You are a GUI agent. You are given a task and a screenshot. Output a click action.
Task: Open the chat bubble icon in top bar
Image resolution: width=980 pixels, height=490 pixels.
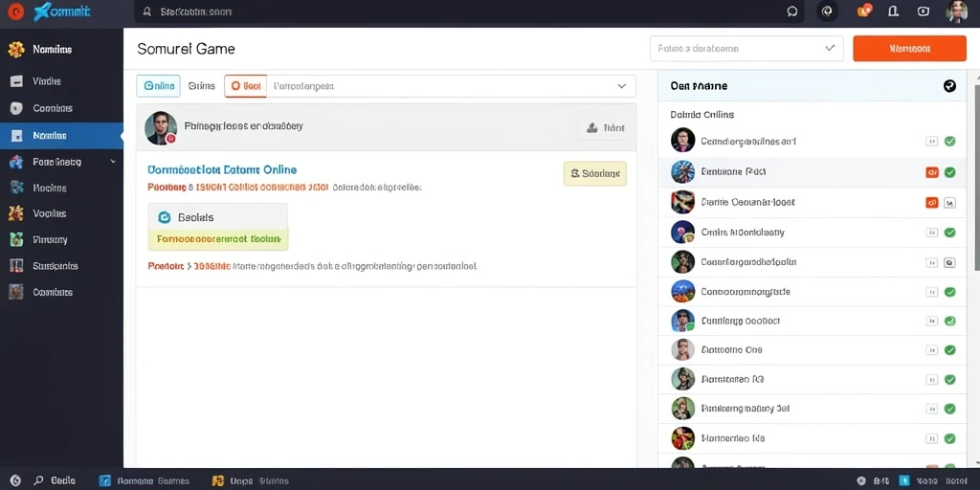pyautogui.click(x=792, y=11)
